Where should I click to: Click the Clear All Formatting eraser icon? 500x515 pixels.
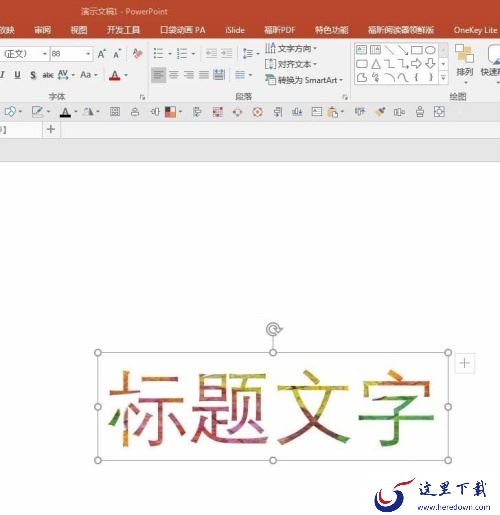tap(138, 53)
